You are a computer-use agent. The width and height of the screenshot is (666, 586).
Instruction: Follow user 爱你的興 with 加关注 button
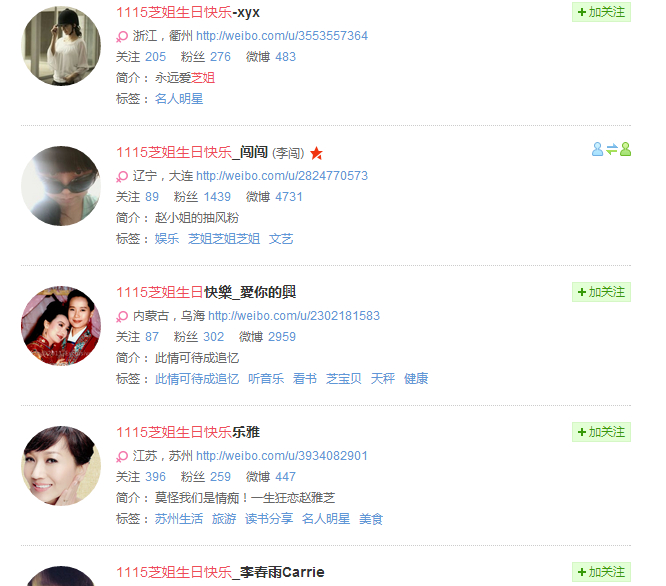click(601, 292)
